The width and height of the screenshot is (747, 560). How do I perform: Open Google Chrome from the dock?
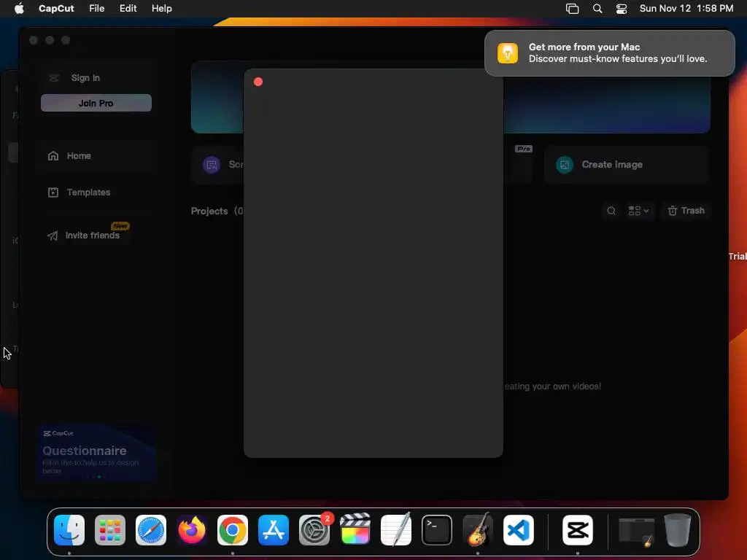pyautogui.click(x=233, y=530)
